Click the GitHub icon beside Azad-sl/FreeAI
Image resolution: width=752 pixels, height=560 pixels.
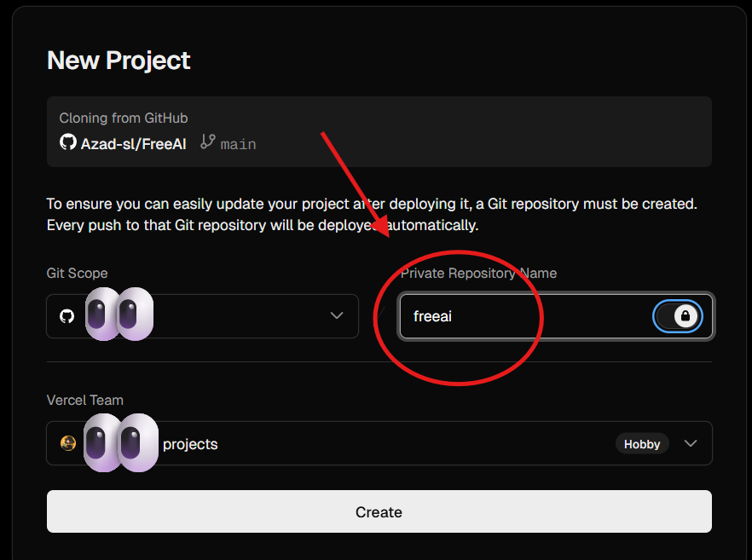click(x=67, y=142)
